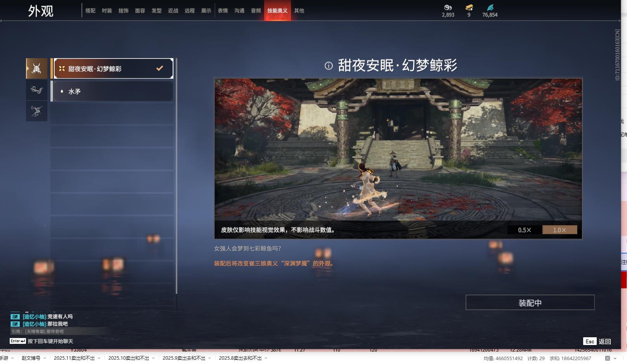Click the 均值 average value in status bar
This screenshot has width=627, height=364.
coord(503,359)
